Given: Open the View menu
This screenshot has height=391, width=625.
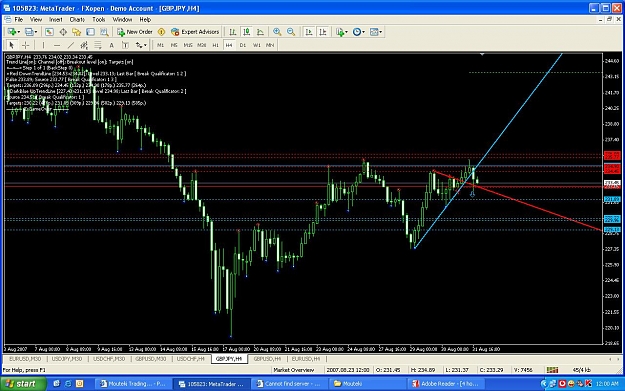Looking at the screenshot, I should pyautogui.click(x=35, y=20).
